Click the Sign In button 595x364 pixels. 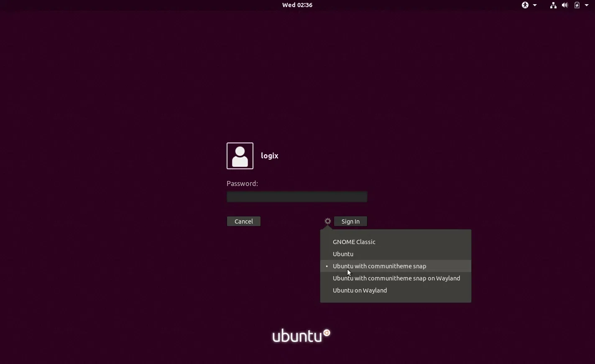350,221
